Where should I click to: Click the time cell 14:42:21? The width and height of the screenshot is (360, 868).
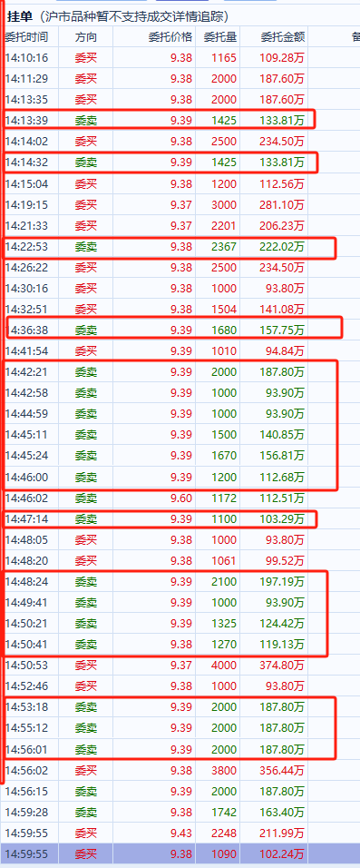coord(26,372)
